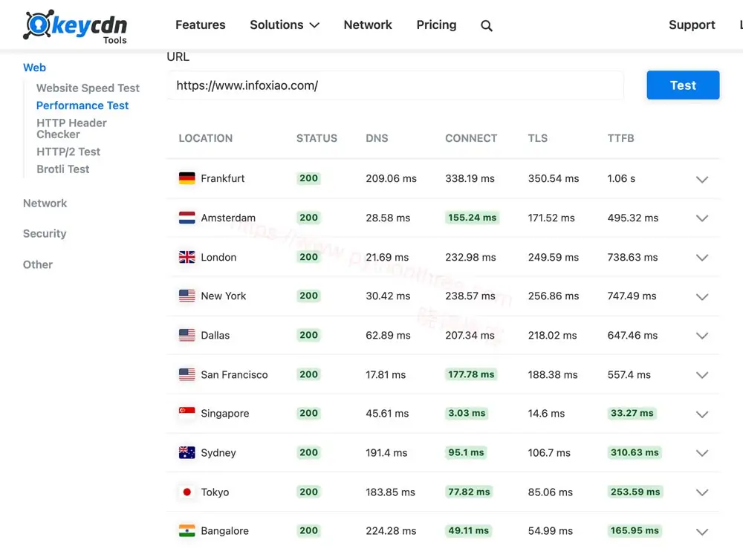This screenshot has width=743, height=560.
Task: Click the Australian flag beside Sydney
Action: point(187,452)
